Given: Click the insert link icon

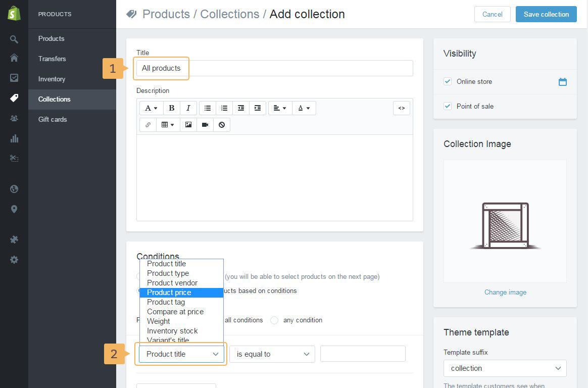Looking at the screenshot, I should click(x=148, y=125).
